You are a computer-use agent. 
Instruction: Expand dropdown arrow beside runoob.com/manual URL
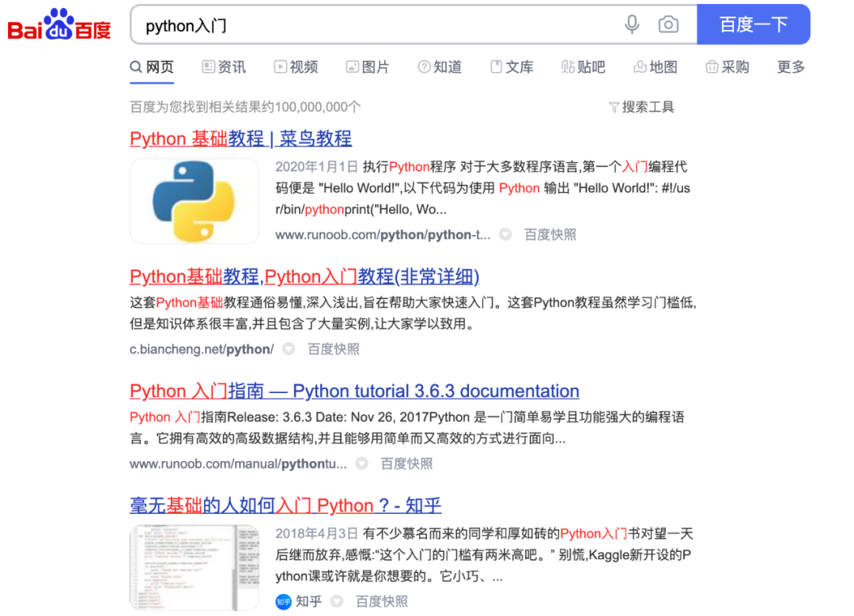tap(361, 464)
